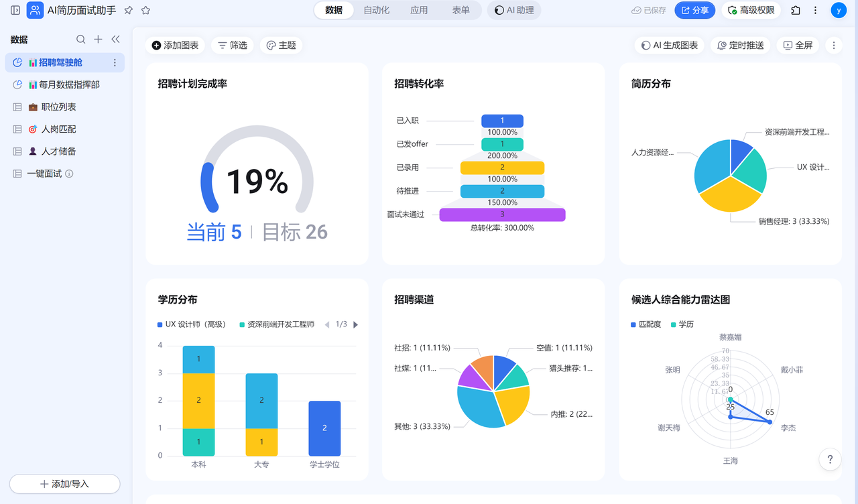The width and height of the screenshot is (858, 504).
Task: Open the dashboard toolbar more options menu
Action: 834,45
